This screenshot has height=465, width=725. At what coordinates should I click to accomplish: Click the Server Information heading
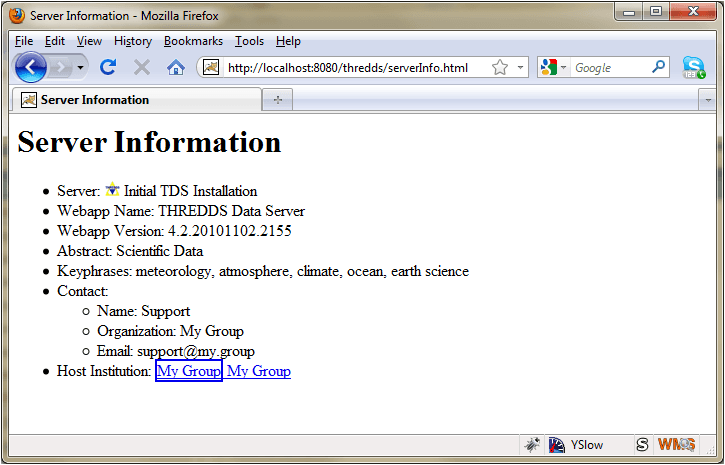149,141
